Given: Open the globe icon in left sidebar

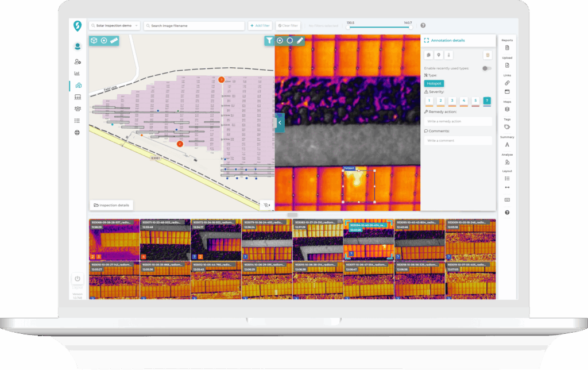Looking at the screenshot, I should click(x=77, y=133).
